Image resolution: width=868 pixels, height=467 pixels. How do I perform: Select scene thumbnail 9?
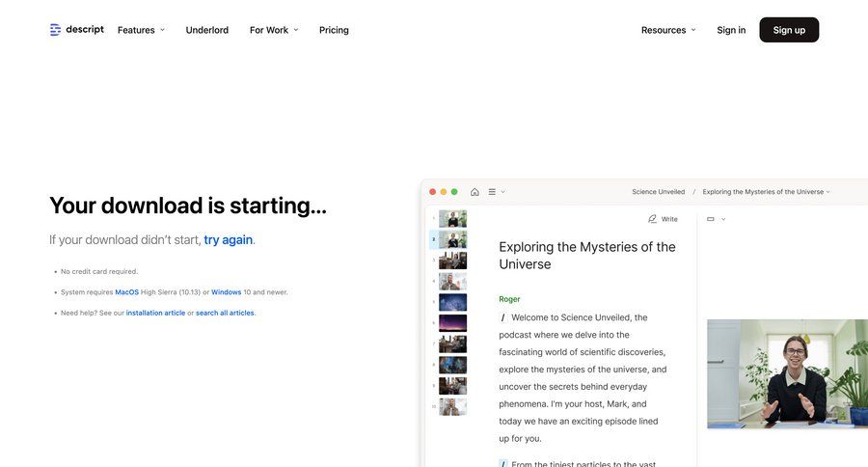[x=453, y=386]
